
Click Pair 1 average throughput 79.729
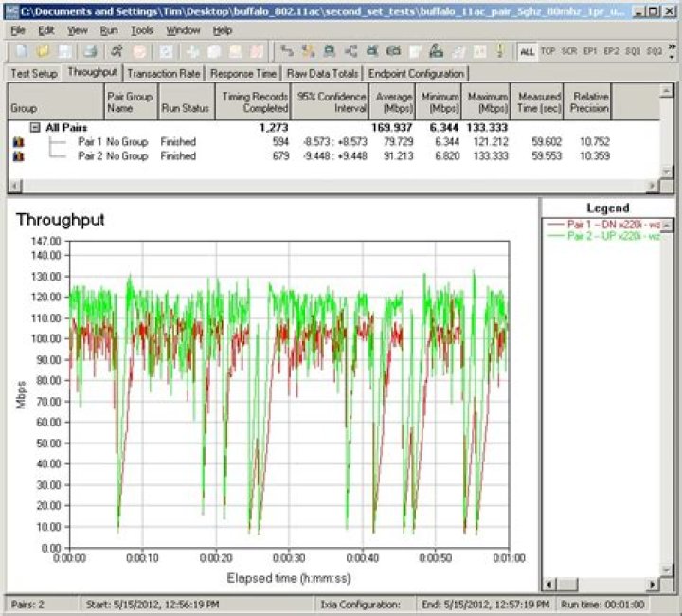(x=399, y=142)
